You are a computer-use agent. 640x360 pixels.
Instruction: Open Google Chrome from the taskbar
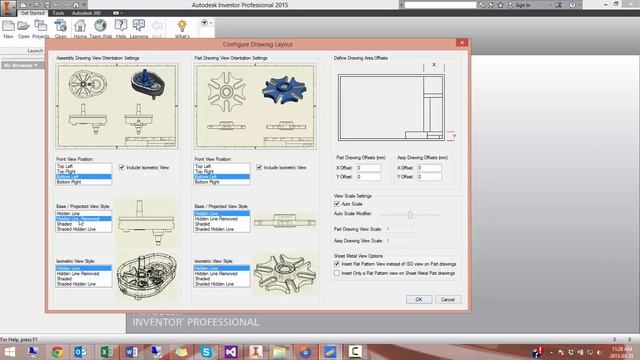[57, 352]
